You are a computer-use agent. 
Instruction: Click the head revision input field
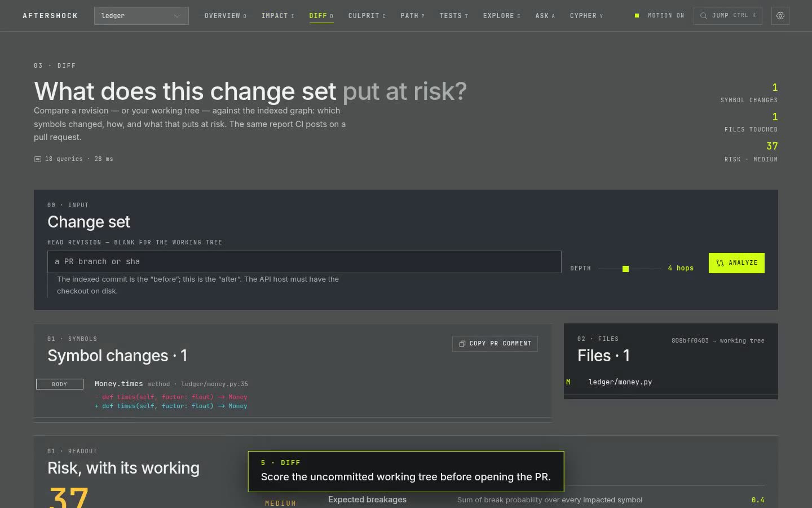click(304, 262)
